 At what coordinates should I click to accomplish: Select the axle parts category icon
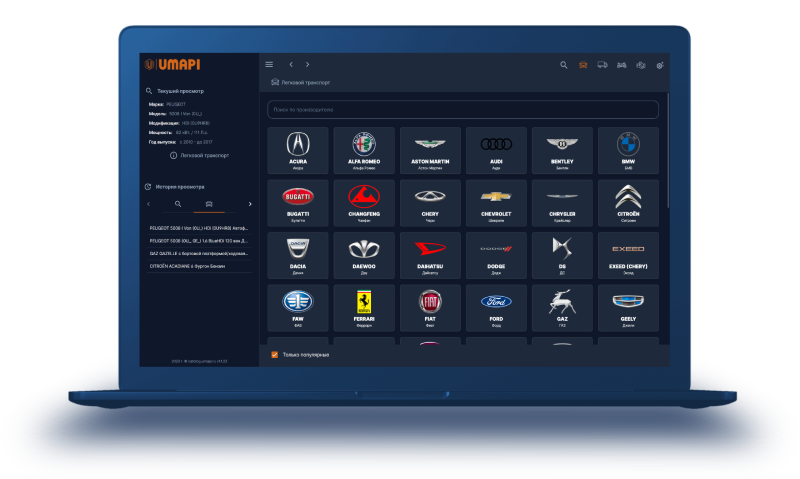(x=660, y=65)
